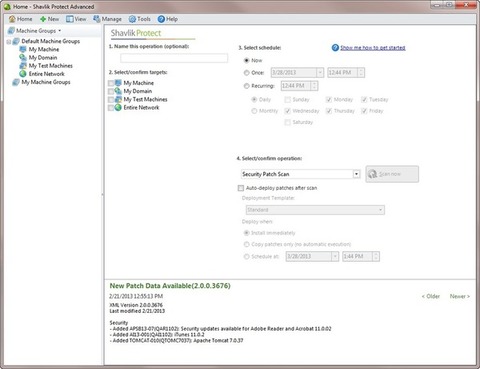The height and width of the screenshot is (369, 480).
Task: Click the Home house icon in toolbar
Action: (x=12, y=19)
